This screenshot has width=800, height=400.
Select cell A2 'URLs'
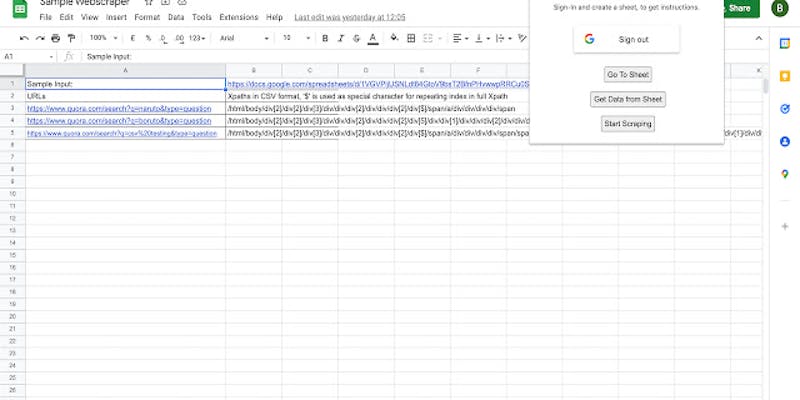(126, 96)
